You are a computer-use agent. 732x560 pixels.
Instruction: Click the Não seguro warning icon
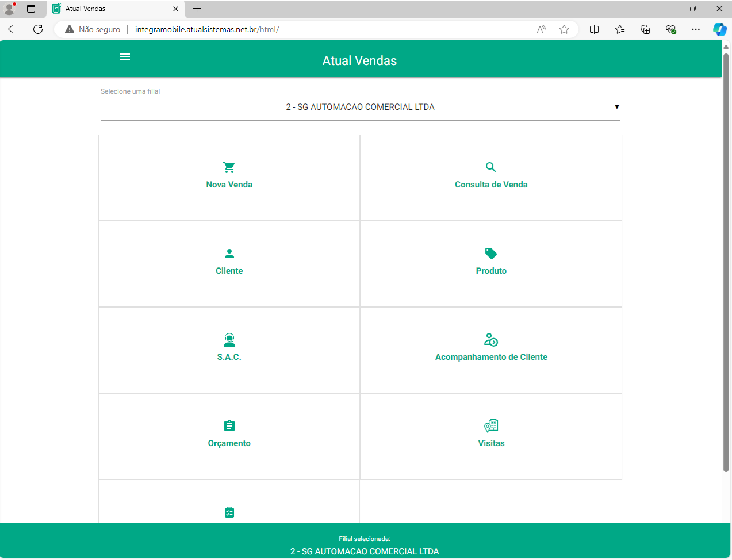click(70, 29)
